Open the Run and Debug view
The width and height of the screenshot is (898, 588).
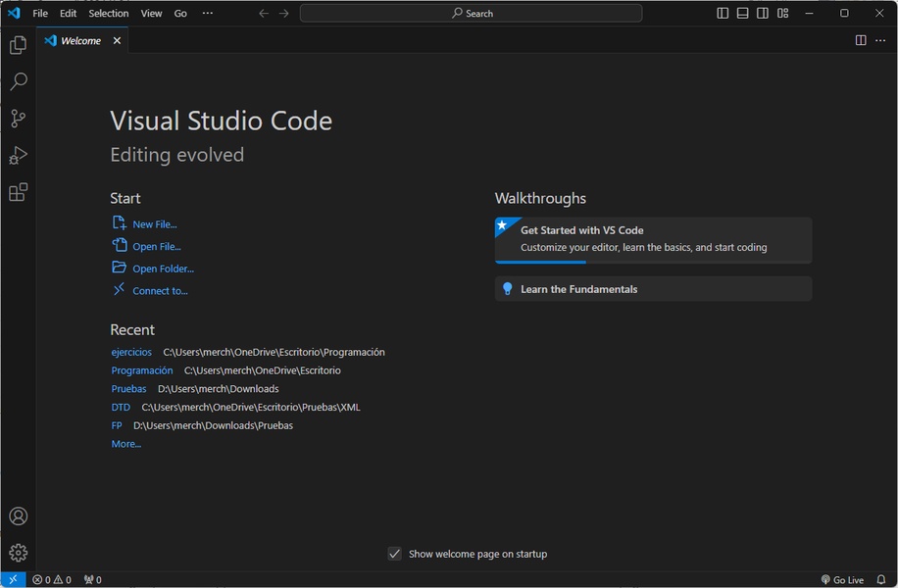point(18,156)
